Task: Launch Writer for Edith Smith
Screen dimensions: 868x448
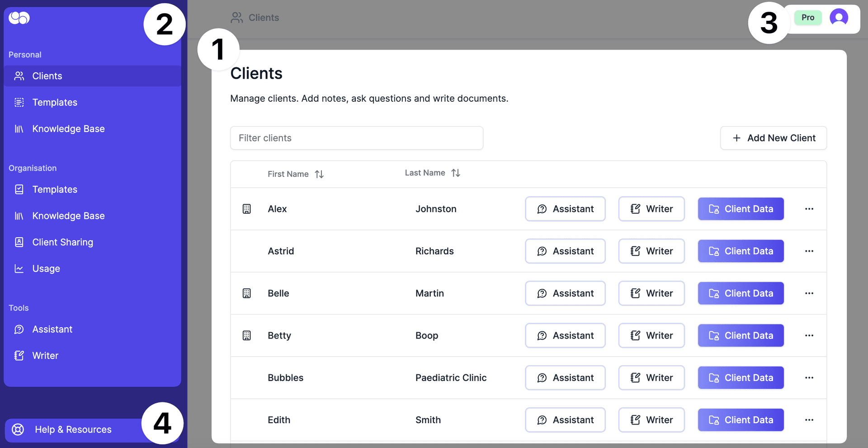Action: (651, 420)
